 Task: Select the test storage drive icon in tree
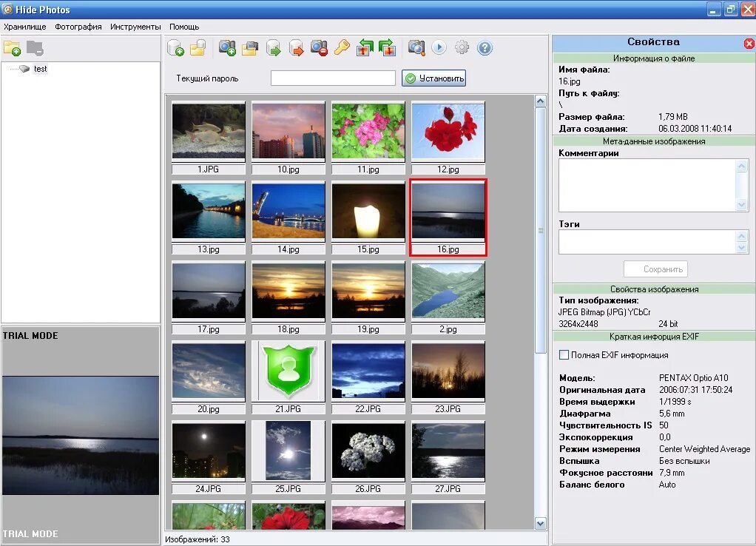coord(24,69)
